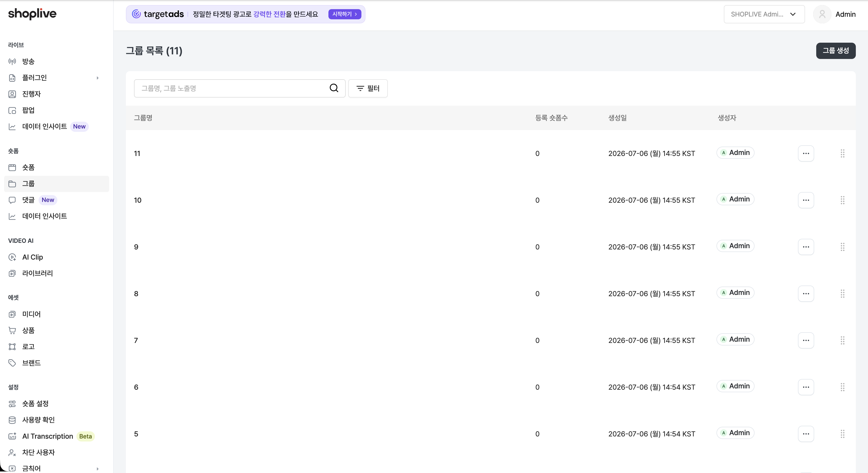Viewport: 868px width, 473px height.
Task: Open the more options menu for group 7
Action: tap(806, 340)
